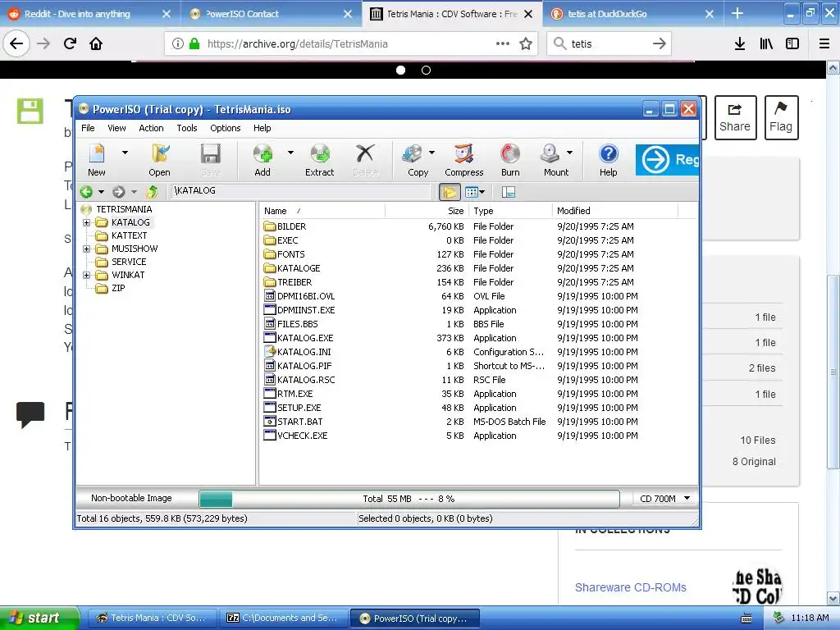
Task: Sort by the Name column header
Action: (322, 211)
